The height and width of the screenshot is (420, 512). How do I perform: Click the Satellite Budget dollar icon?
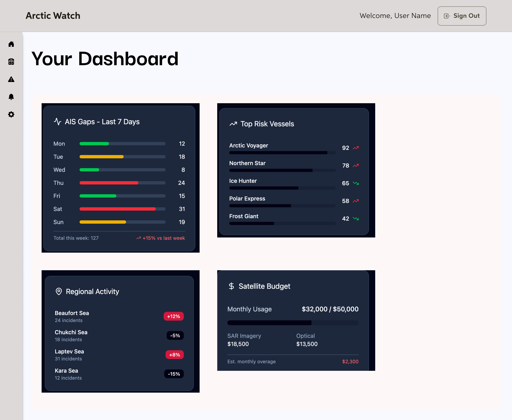pyautogui.click(x=231, y=286)
